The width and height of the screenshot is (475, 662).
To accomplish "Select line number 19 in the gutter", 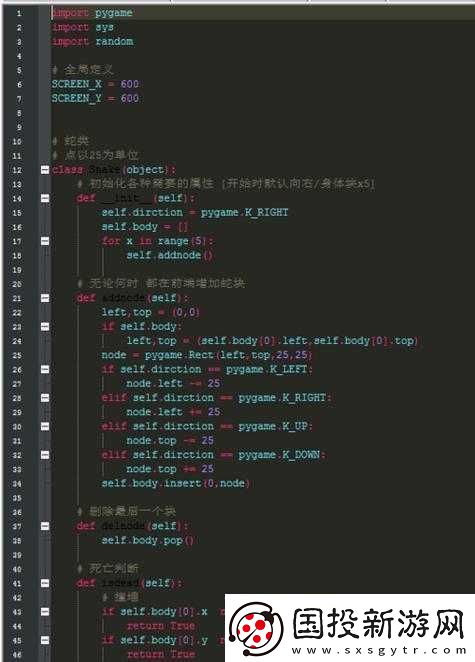I will tap(17, 269).
